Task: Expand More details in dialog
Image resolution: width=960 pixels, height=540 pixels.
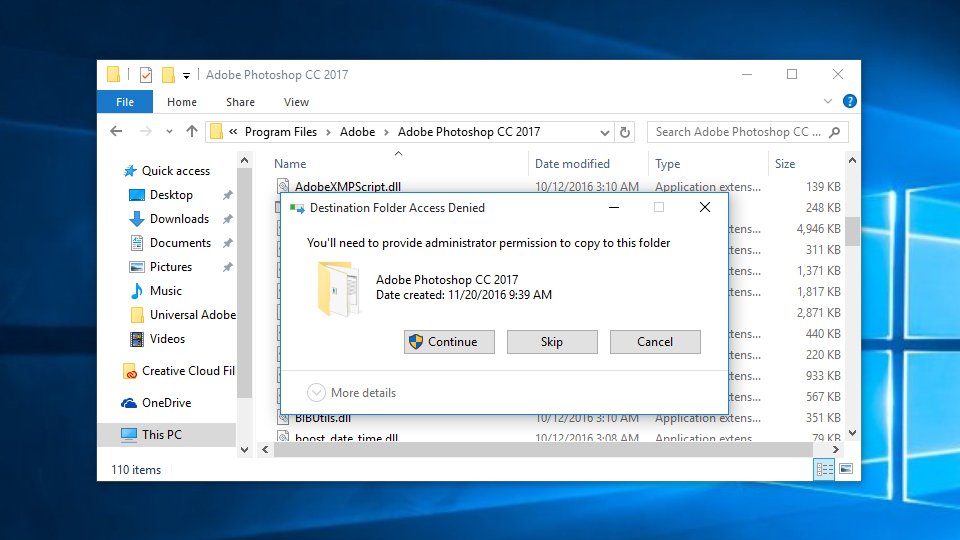Action: click(351, 392)
